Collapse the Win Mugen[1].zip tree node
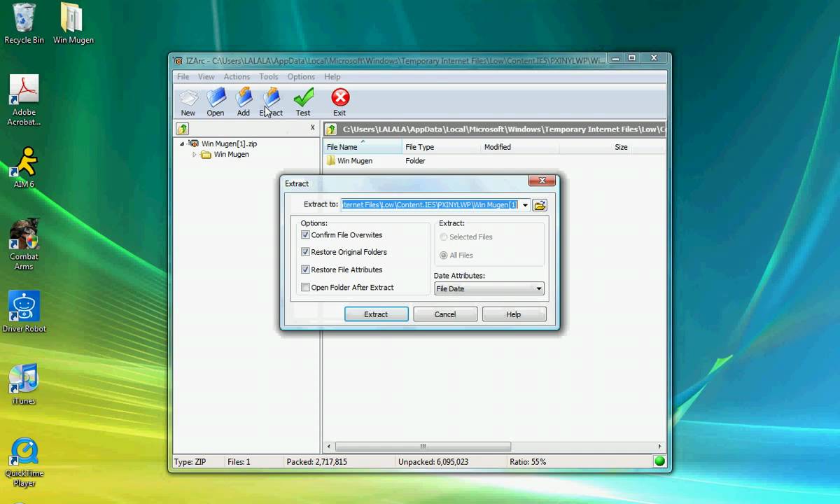The width and height of the screenshot is (840, 504). tap(182, 143)
